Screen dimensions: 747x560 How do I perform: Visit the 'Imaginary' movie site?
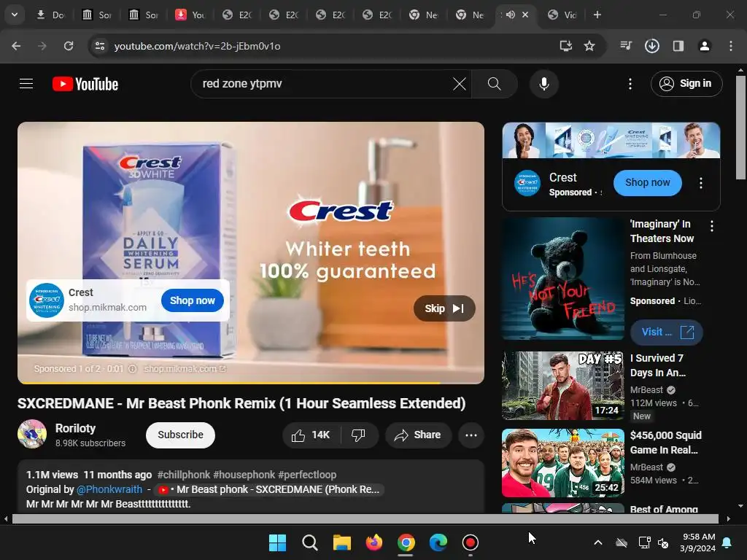[x=667, y=332]
